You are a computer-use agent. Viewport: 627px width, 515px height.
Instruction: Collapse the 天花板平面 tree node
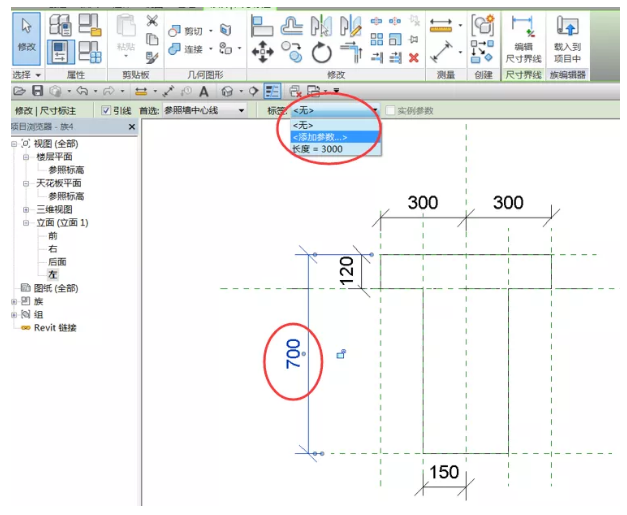point(26,184)
